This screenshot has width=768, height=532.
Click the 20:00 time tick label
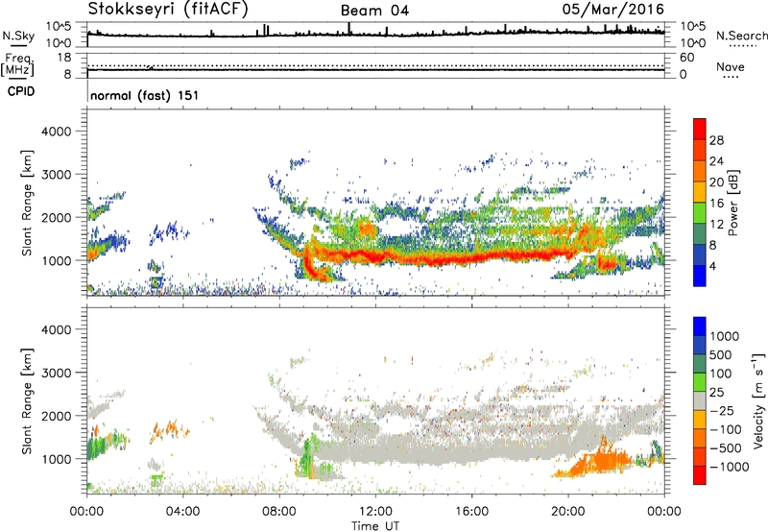point(568,512)
